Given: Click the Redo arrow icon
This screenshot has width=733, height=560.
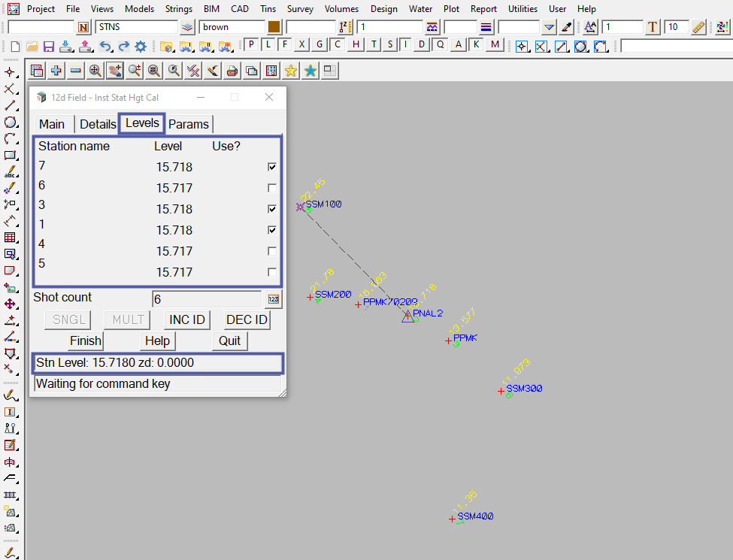Looking at the screenshot, I should 123,47.
